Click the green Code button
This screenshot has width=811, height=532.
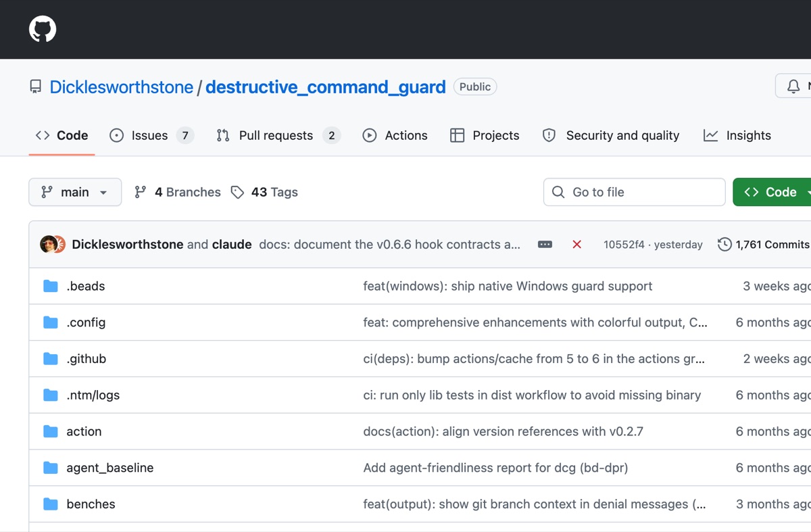coord(772,192)
